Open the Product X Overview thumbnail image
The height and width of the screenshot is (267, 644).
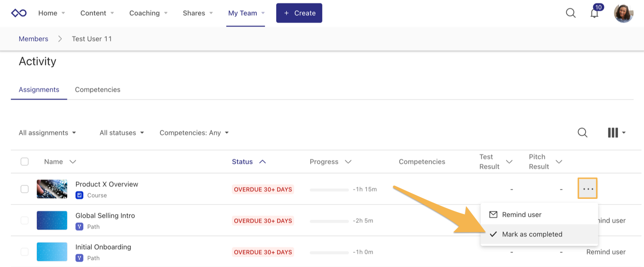52,189
